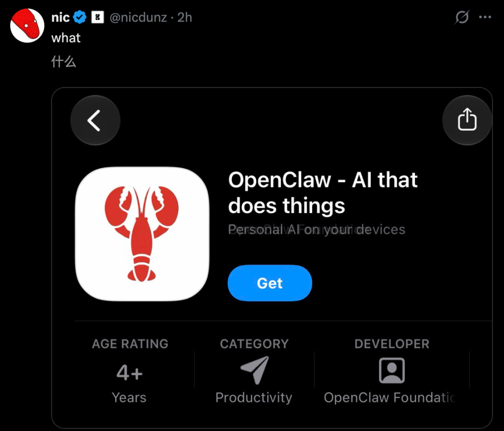The image size is (504, 431).
Task: Open the @nicdunz handle link
Action: (x=138, y=17)
